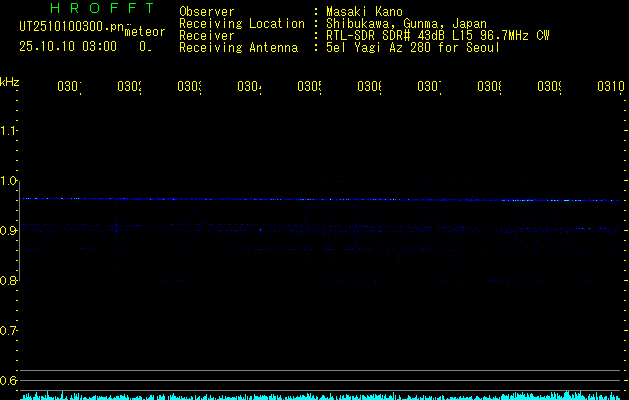
Task: Click the 1.0 kHz axis tick
Action: (9, 181)
